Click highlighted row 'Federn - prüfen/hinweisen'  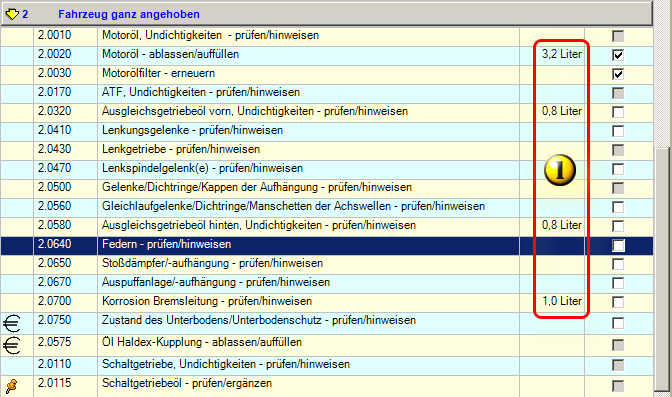pos(327,246)
